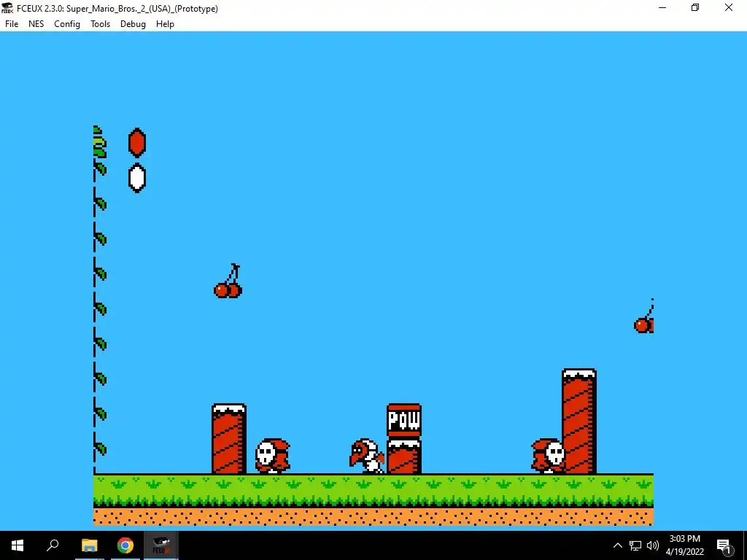The height and width of the screenshot is (560, 747).
Task: Open the Windows Start menu
Action: [18, 545]
